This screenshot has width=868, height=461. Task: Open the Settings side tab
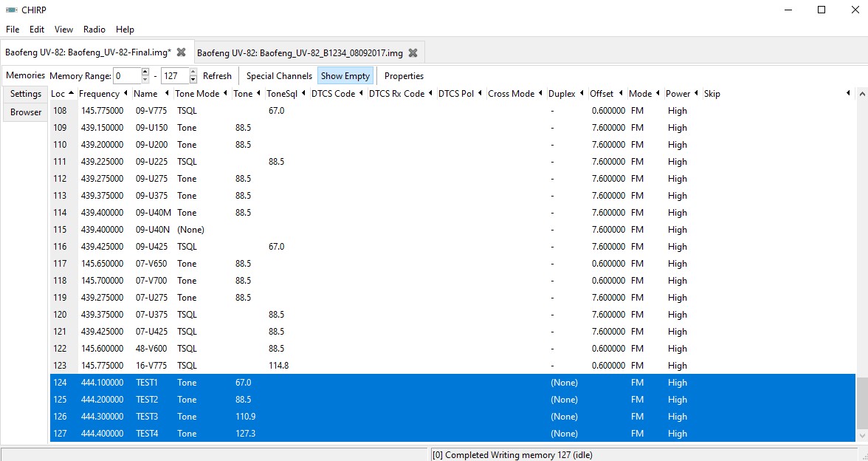point(25,94)
